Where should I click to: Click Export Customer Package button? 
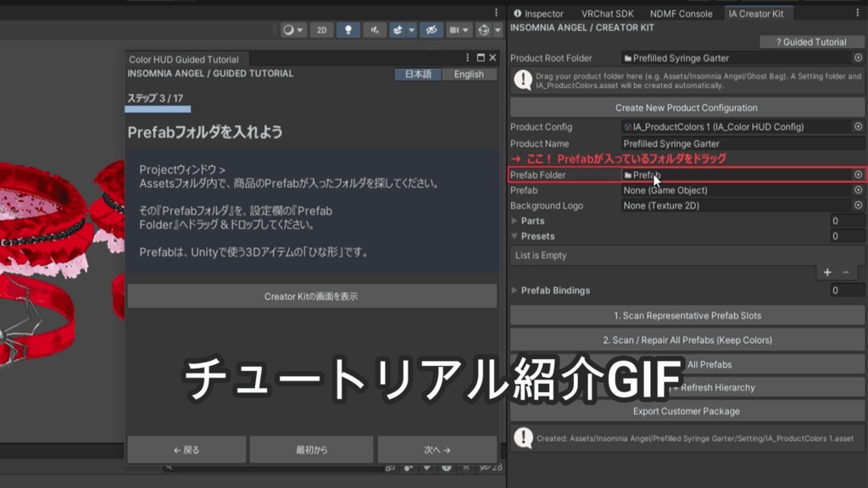687,411
